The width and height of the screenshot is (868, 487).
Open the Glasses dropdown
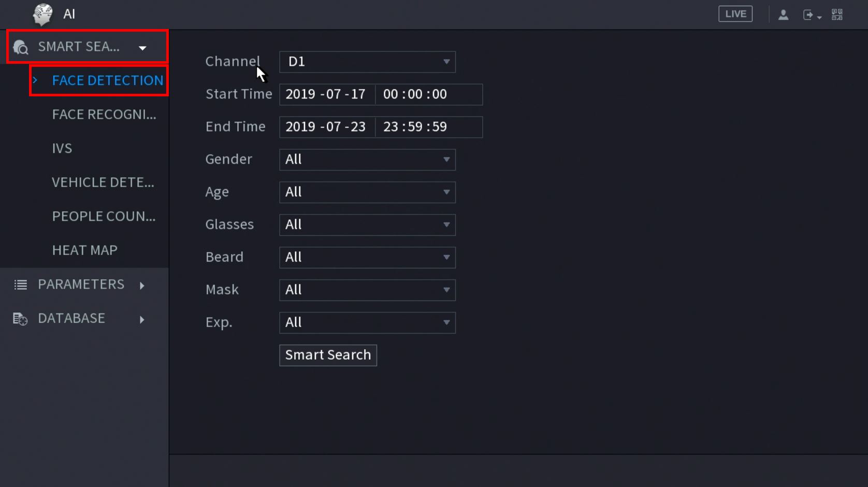click(367, 225)
